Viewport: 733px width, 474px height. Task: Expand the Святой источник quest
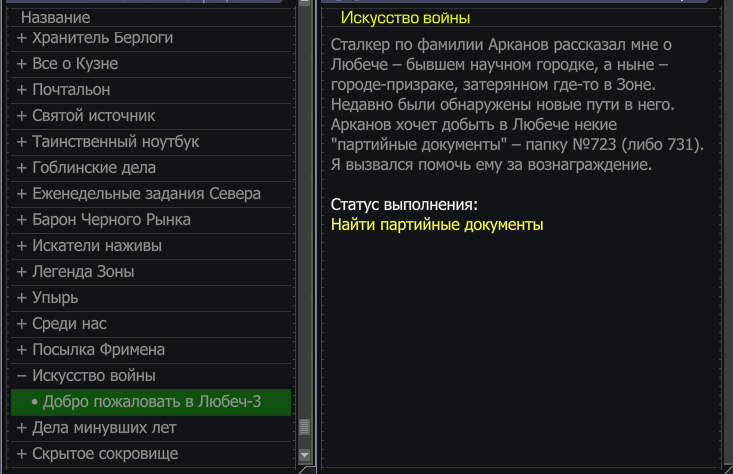[22, 116]
